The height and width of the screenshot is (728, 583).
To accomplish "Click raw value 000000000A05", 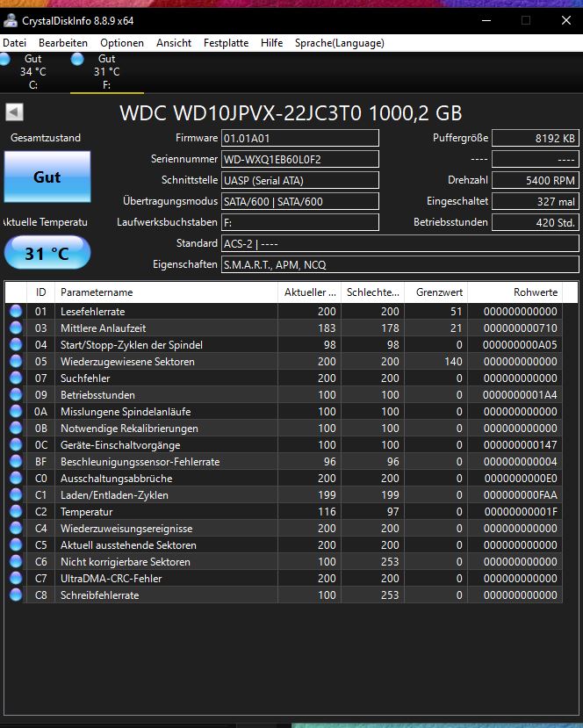I will [x=520, y=345].
